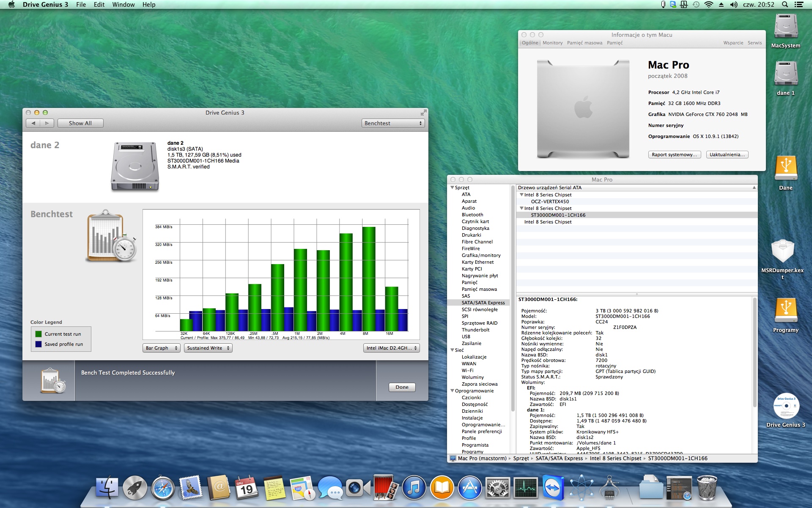
Task: Open the Bar Graph chart type dropdown
Action: point(162,348)
